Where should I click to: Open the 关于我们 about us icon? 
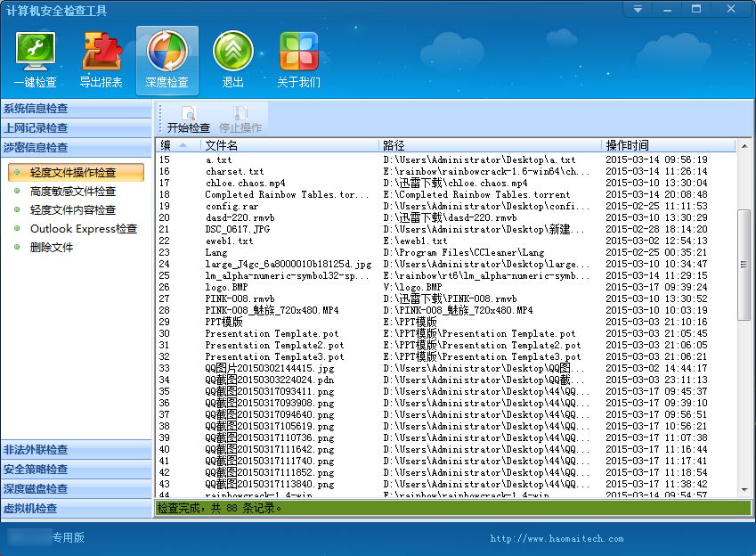tap(299, 61)
